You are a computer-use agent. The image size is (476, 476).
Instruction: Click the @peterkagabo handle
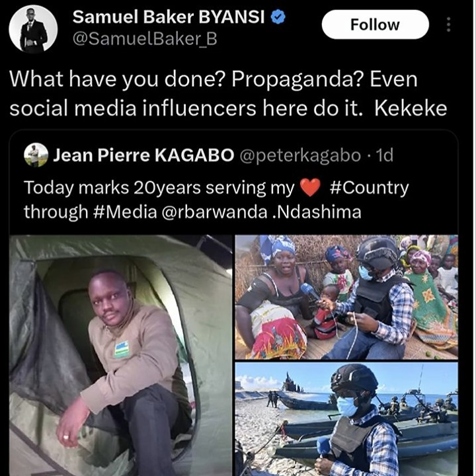(x=300, y=155)
